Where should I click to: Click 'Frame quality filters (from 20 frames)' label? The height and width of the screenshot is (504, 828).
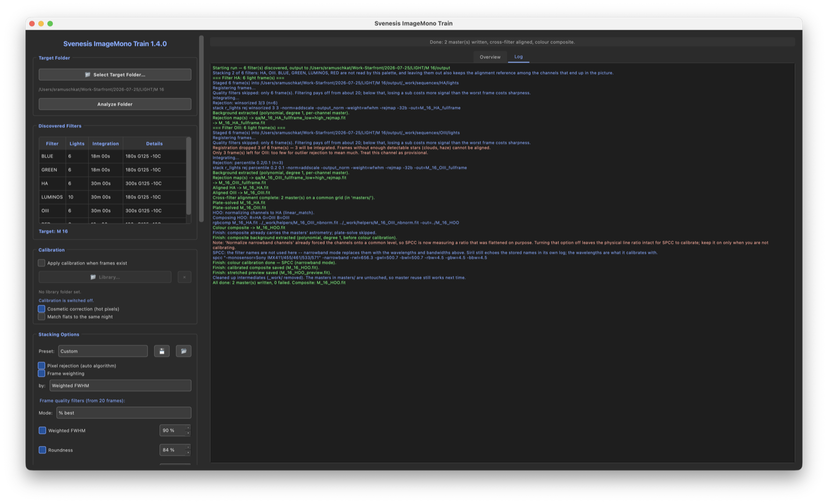tap(82, 401)
